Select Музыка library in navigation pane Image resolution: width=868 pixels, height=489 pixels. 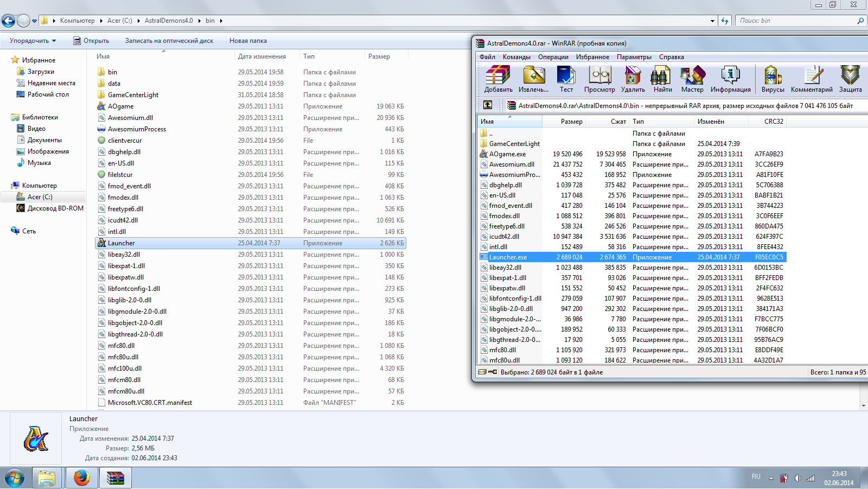point(39,163)
